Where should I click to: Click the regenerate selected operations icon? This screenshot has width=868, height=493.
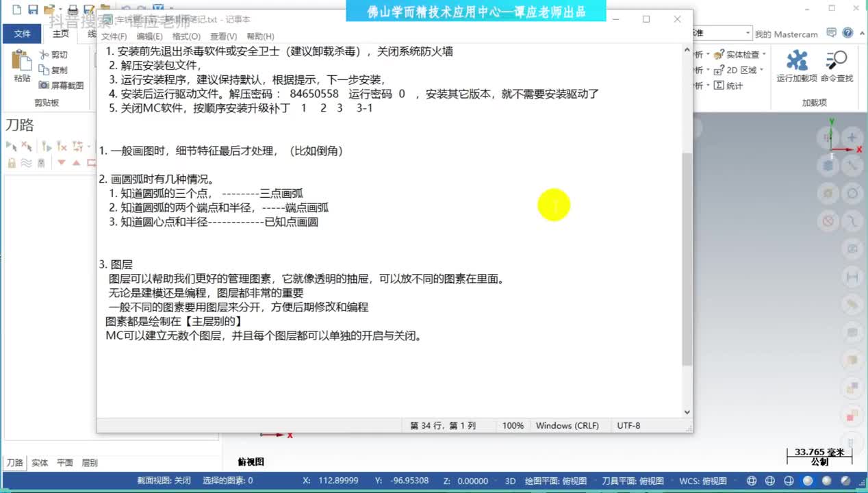tap(47, 146)
